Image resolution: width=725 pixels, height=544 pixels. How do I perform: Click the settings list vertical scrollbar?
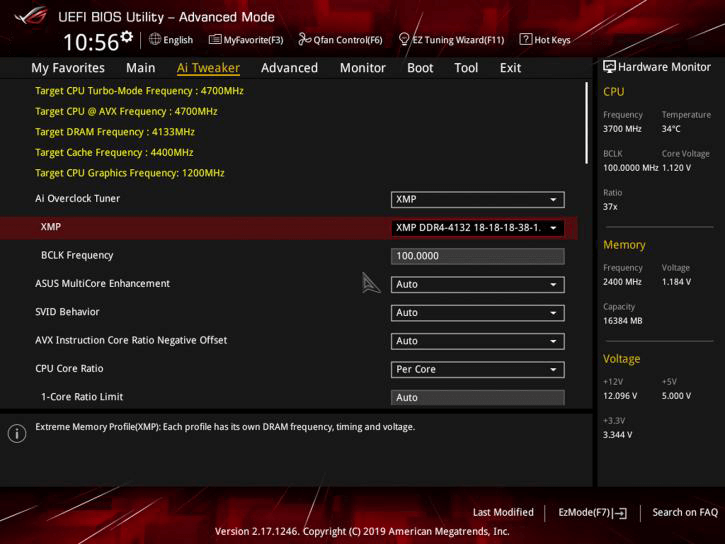(587, 123)
